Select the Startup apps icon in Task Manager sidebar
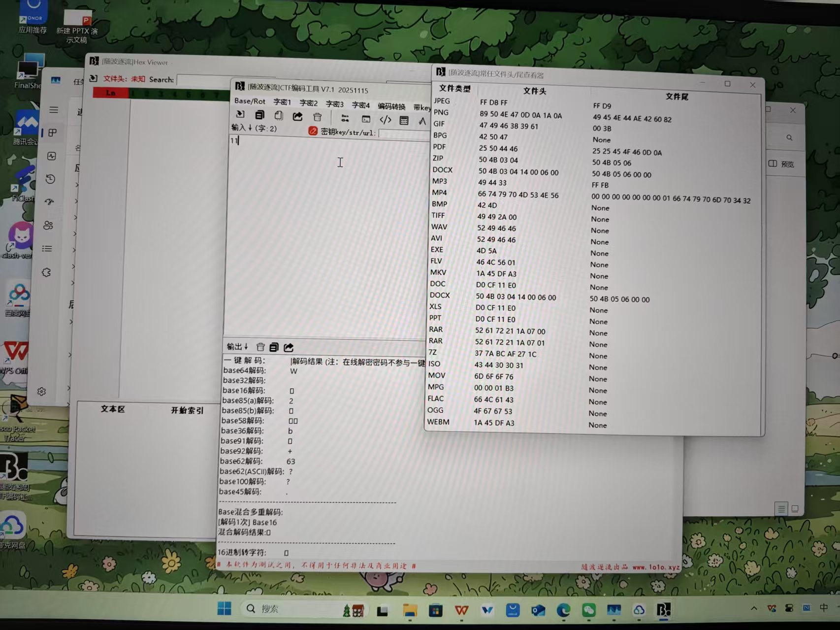 point(49,201)
